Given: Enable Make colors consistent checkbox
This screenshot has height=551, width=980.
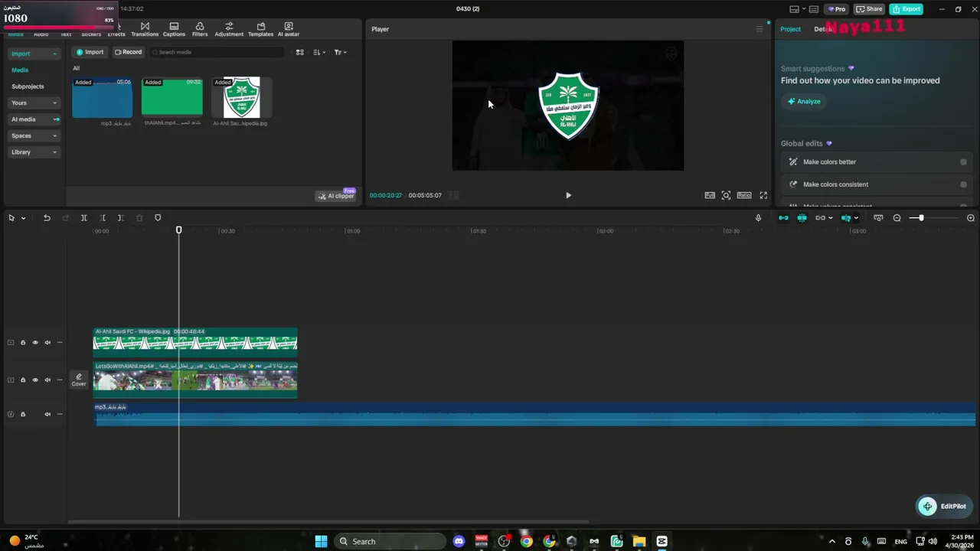Looking at the screenshot, I should [x=963, y=184].
